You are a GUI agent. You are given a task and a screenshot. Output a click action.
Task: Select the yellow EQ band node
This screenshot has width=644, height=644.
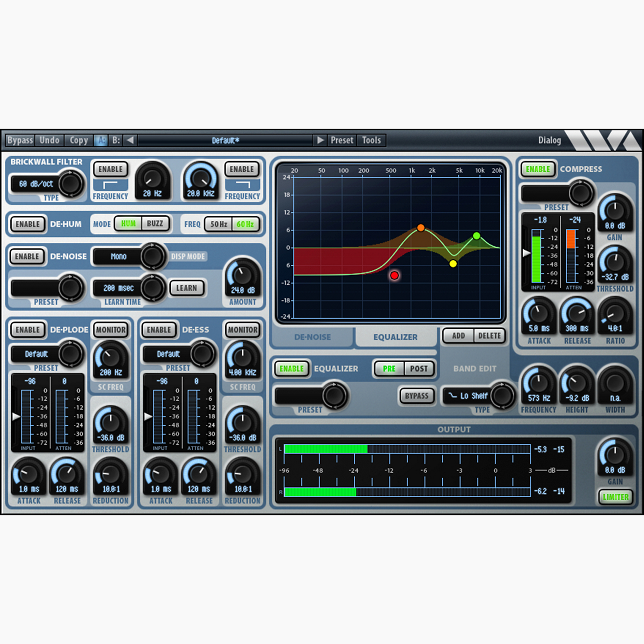[453, 264]
